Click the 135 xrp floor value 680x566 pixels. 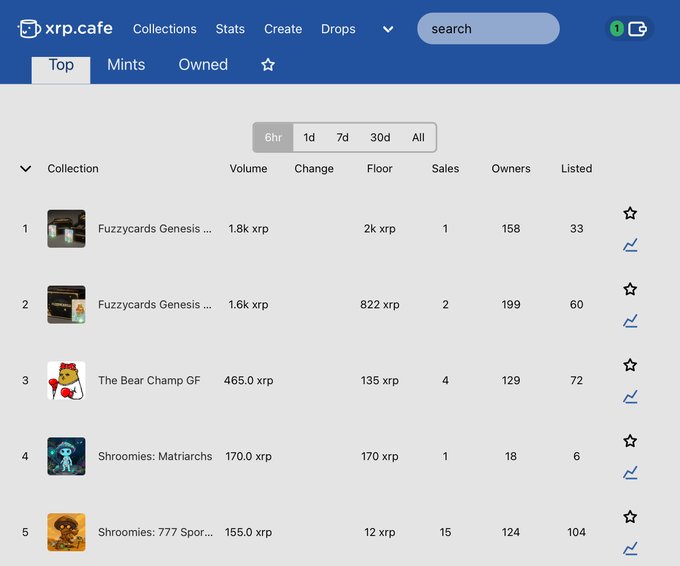click(379, 380)
